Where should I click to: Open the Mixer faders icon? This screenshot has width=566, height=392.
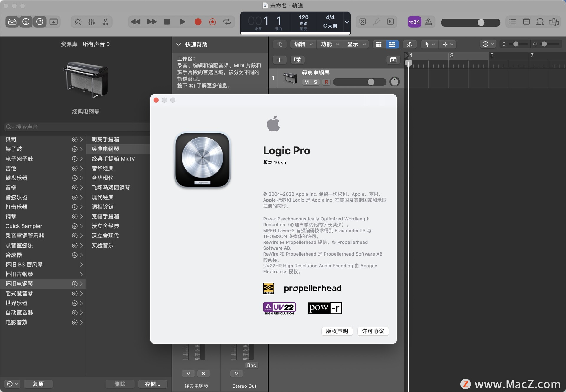pyautogui.click(x=92, y=22)
